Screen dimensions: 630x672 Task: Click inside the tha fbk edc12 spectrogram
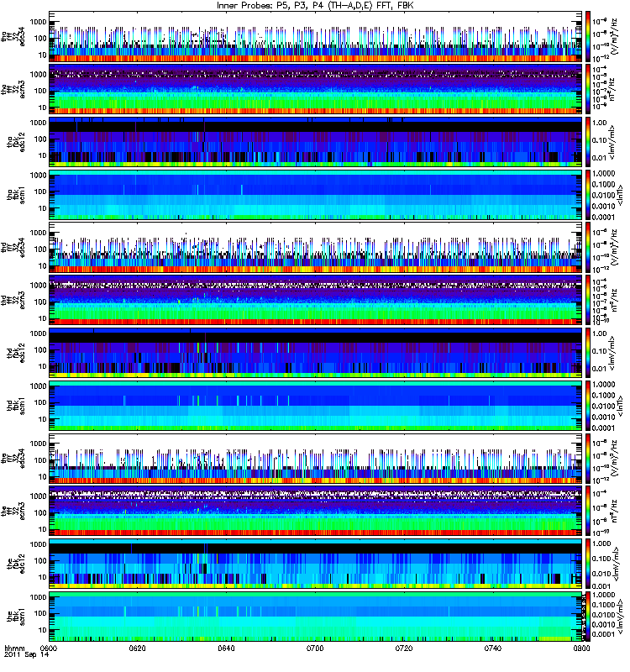pyautogui.click(x=316, y=142)
